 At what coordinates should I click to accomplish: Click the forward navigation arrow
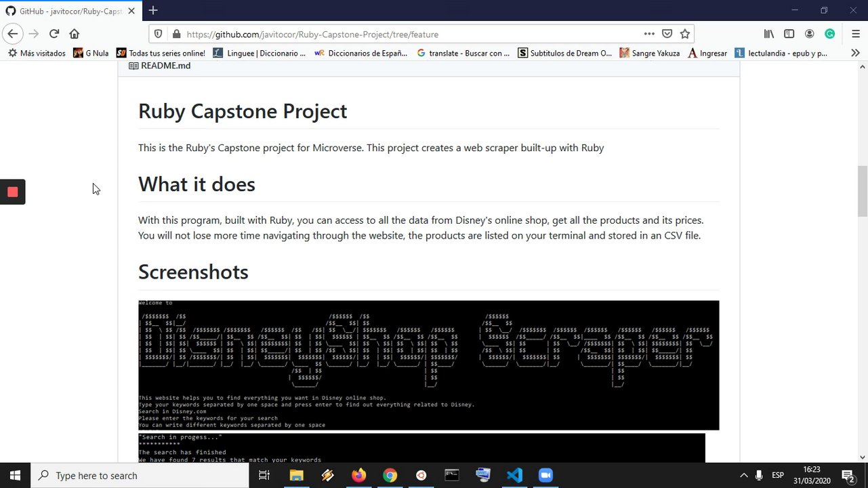click(33, 34)
